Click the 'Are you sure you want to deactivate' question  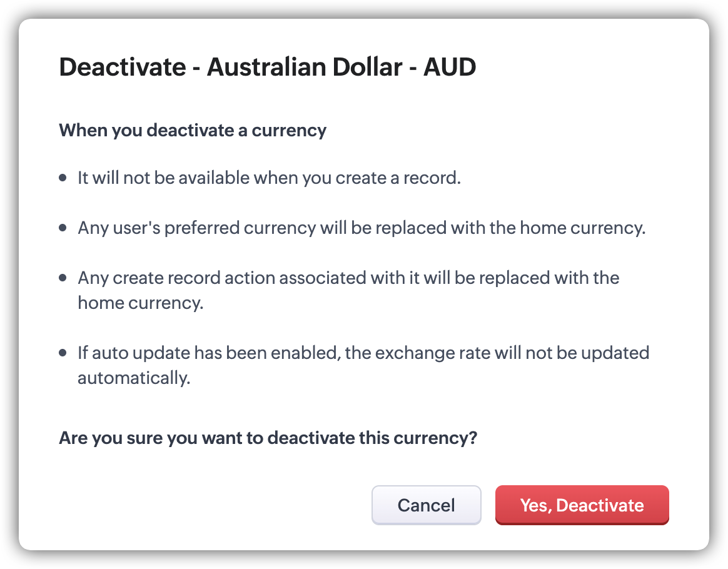[268, 438]
